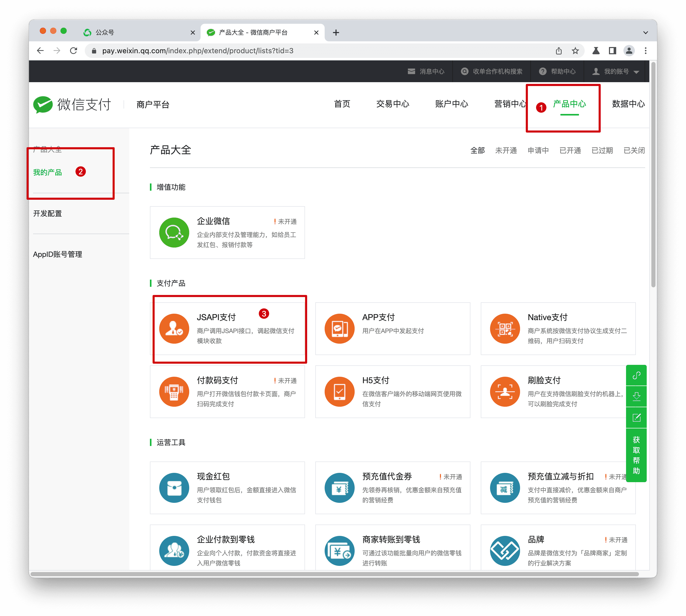This screenshot has height=616, width=686.
Task: Click the download icon in floating sidebar
Action: click(636, 396)
